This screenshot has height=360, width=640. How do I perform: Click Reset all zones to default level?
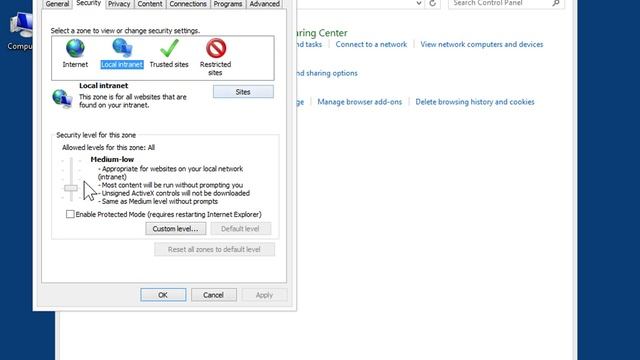coord(214,249)
